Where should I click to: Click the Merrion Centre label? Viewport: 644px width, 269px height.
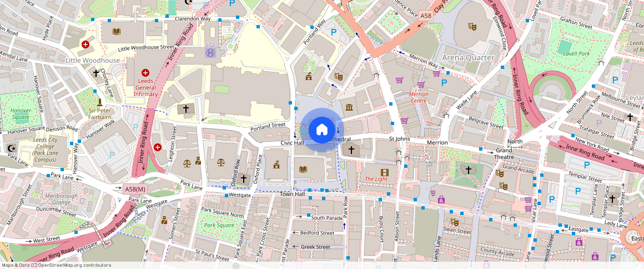coord(418,97)
